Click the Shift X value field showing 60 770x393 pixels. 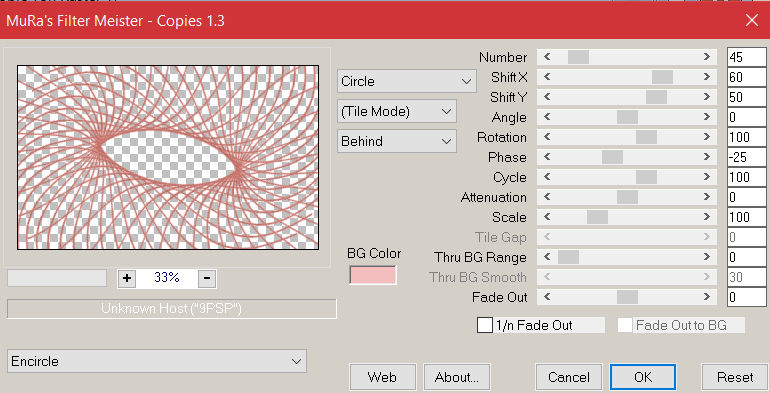pyautogui.click(x=746, y=77)
